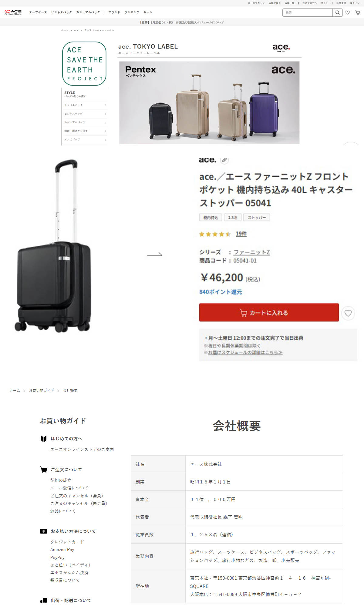Open the shopping cart icon in header
Viewport: 364px width, 607px height.
coord(358,12)
